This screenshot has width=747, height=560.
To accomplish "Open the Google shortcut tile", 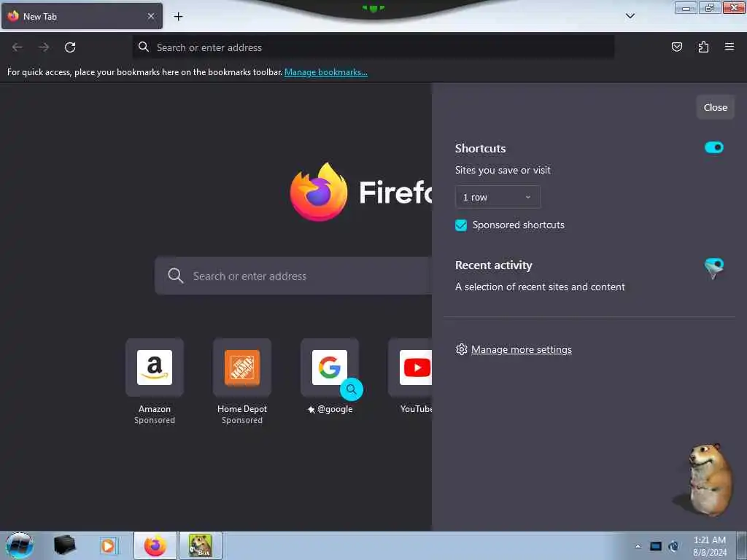I will pyautogui.click(x=330, y=367).
